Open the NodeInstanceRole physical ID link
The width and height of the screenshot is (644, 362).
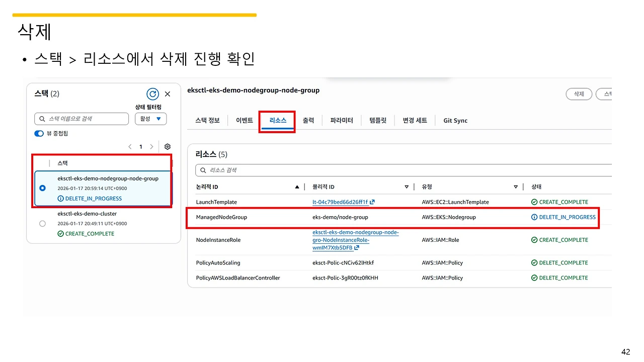356,240
